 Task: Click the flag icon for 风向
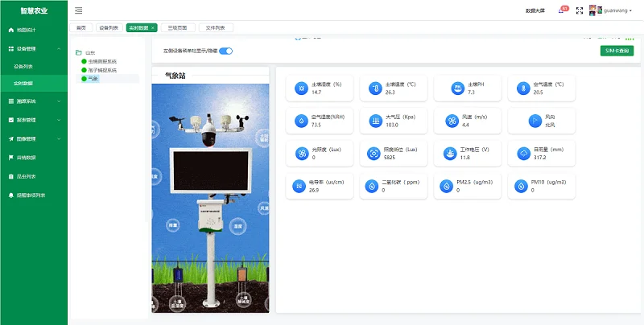pos(535,121)
